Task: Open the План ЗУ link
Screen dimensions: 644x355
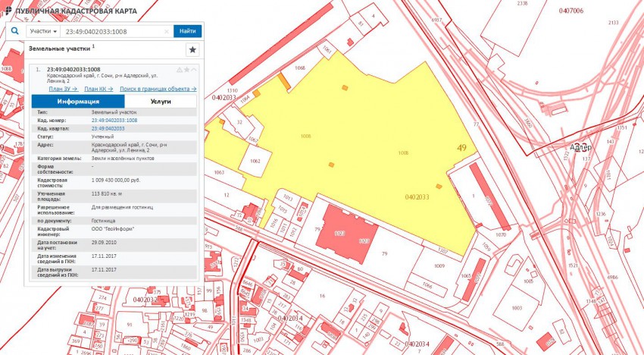Action: [x=62, y=89]
